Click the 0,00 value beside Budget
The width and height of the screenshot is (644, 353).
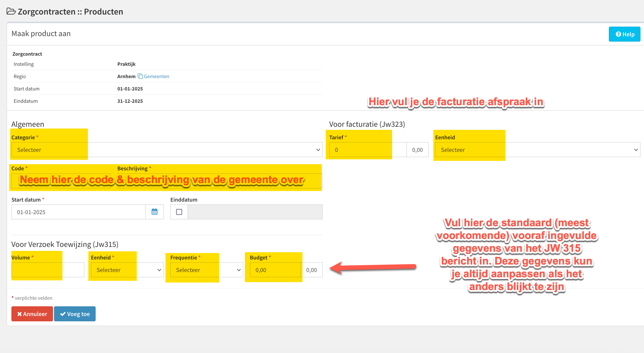click(311, 270)
